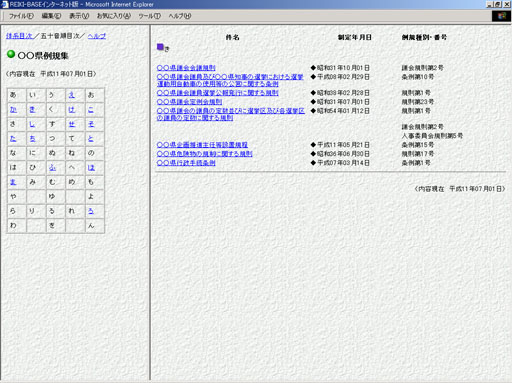Open the ○○県議会定例会規則 document link

(189, 102)
